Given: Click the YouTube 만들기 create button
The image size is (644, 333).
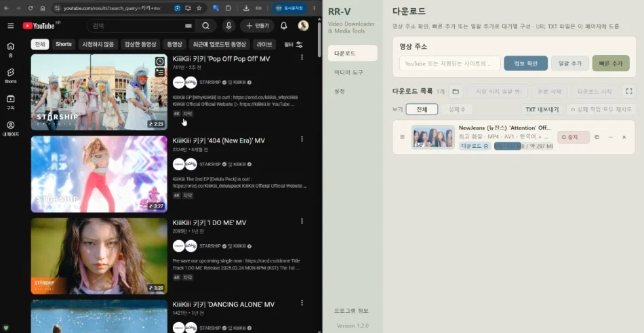Looking at the screenshot, I should 257,26.
